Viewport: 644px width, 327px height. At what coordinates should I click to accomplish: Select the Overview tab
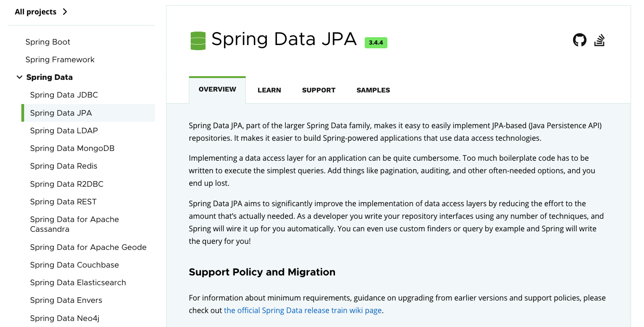point(217,89)
